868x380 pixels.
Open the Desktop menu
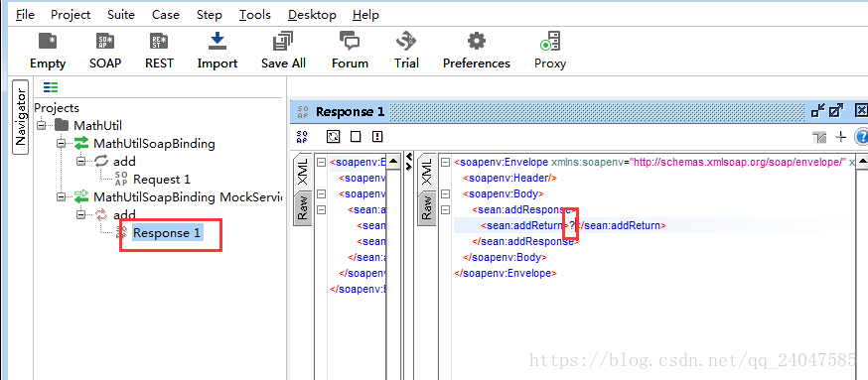[x=312, y=15]
